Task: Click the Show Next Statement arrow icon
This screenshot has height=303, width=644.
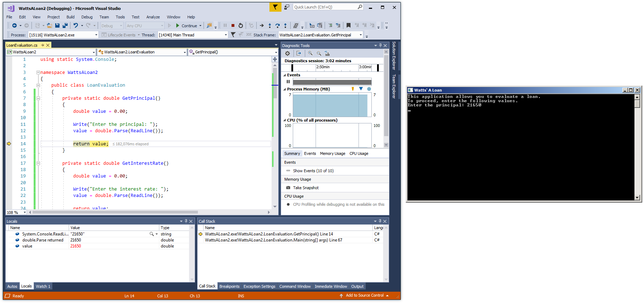Action: [262, 25]
